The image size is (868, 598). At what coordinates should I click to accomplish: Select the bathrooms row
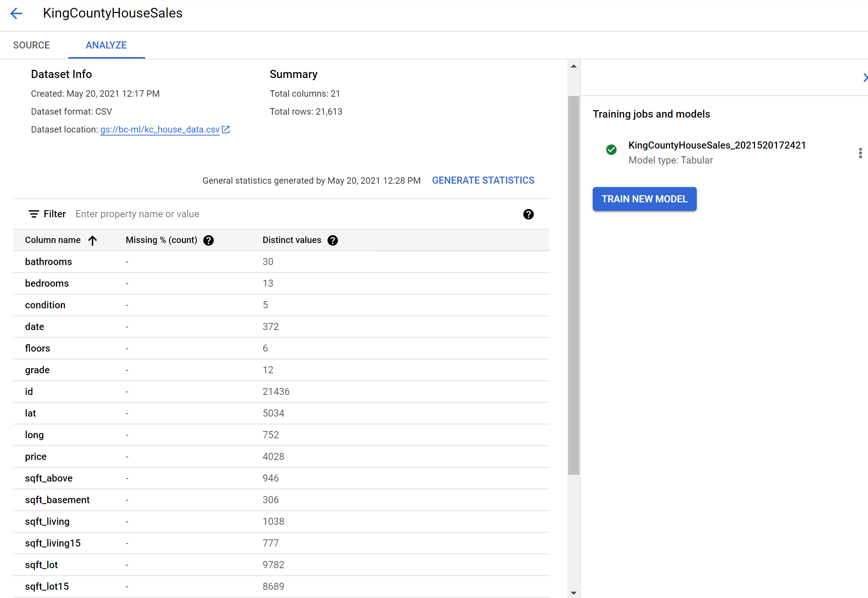click(x=281, y=262)
